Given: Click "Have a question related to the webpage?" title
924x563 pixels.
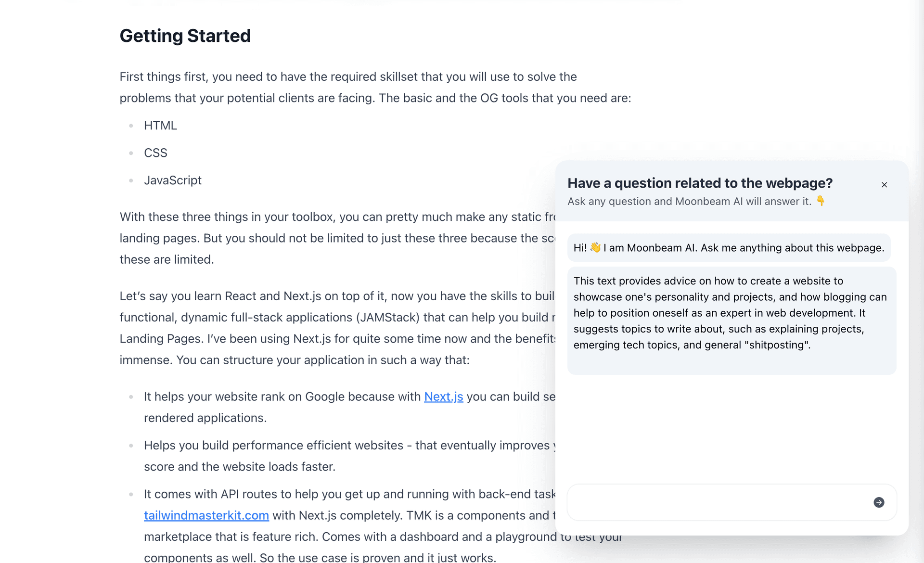Looking at the screenshot, I should click(x=700, y=183).
